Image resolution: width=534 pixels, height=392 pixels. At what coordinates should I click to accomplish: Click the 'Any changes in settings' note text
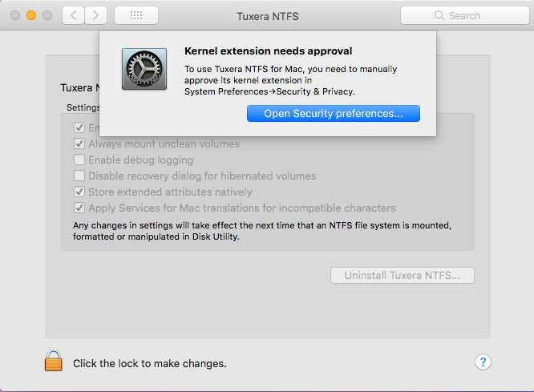pyautogui.click(x=262, y=231)
